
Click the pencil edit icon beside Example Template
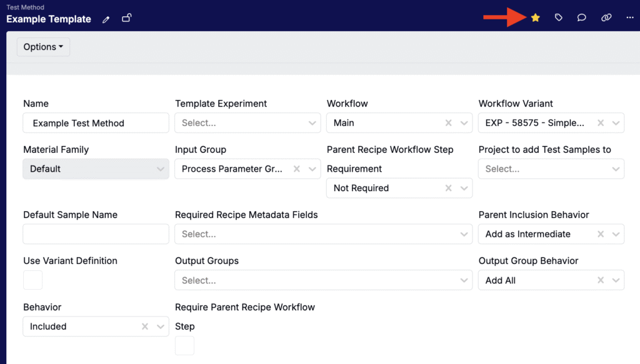tap(106, 19)
